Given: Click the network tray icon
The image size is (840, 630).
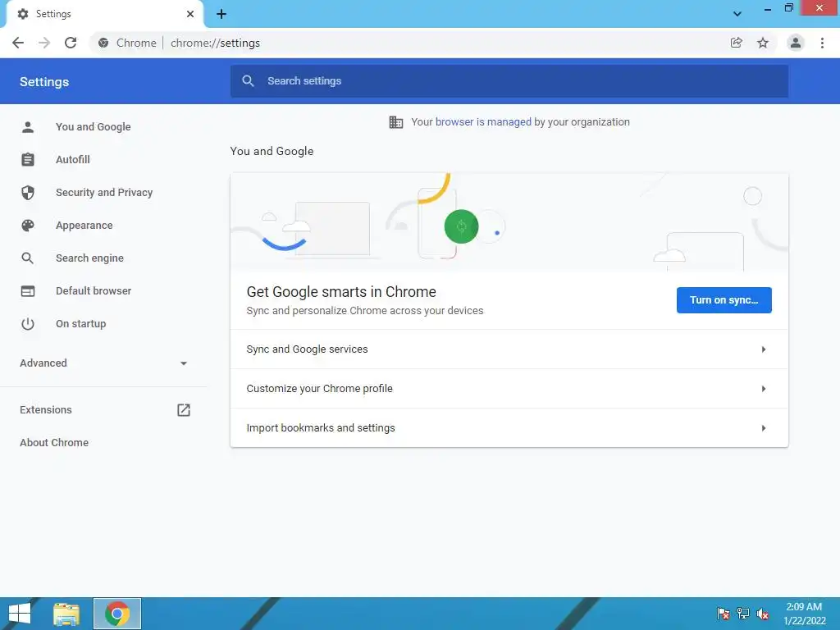Looking at the screenshot, I should [x=743, y=614].
